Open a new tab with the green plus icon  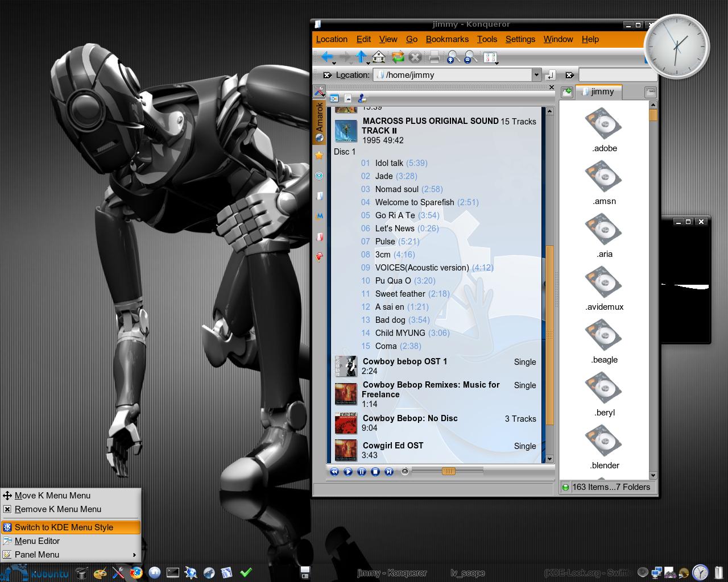(x=567, y=92)
